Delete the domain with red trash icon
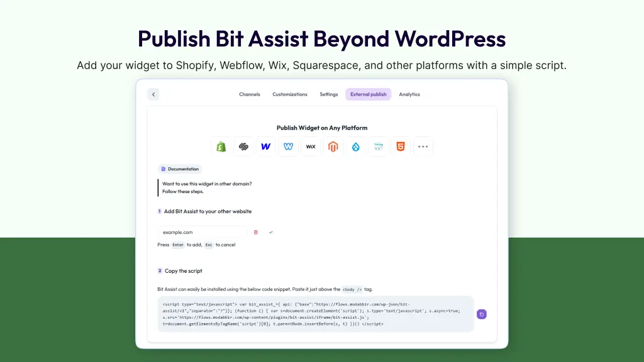Viewport: 644px width, 362px height. pyautogui.click(x=256, y=233)
